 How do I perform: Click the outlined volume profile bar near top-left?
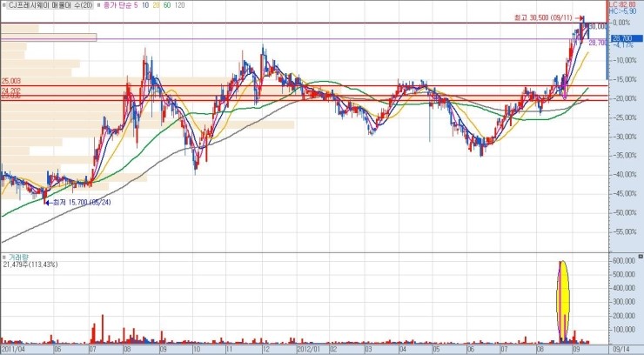48,37
